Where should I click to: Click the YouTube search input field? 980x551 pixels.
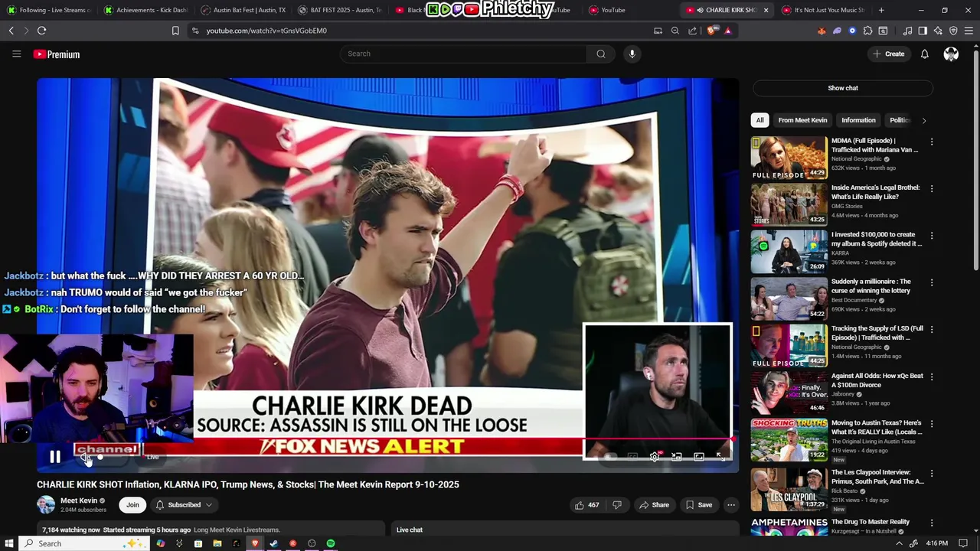pyautogui.click(x=463, y=54)
